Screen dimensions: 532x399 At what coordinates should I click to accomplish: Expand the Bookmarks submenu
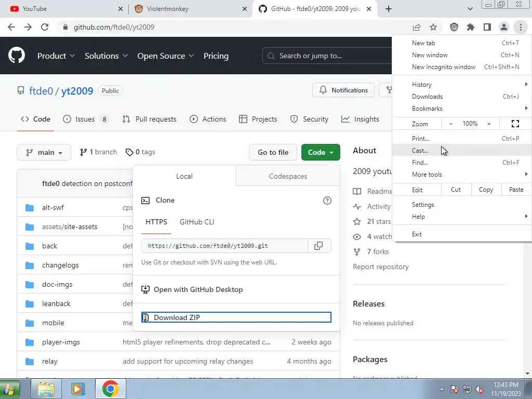(462, 109)
